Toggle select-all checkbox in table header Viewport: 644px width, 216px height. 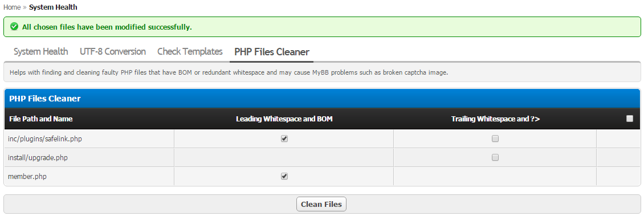(x=630, y=119)
